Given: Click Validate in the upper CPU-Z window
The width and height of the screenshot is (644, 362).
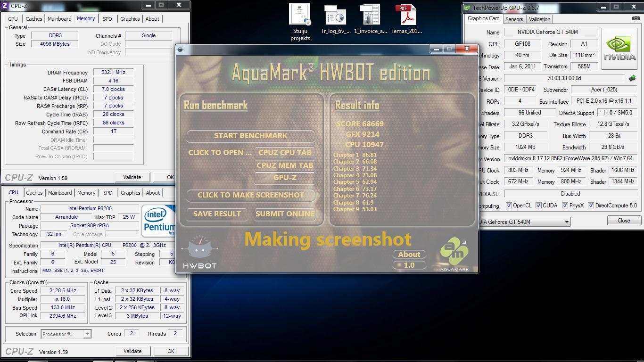Looking at the screenshot, I should pos(132,177).
